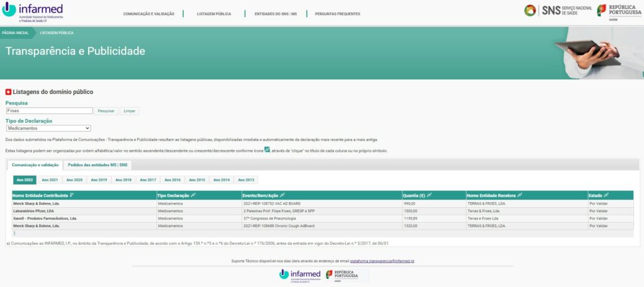Sort the Evento/Bem/Ação column via its icon
This screenshot has height=287, width=644.
pos(282,195)
